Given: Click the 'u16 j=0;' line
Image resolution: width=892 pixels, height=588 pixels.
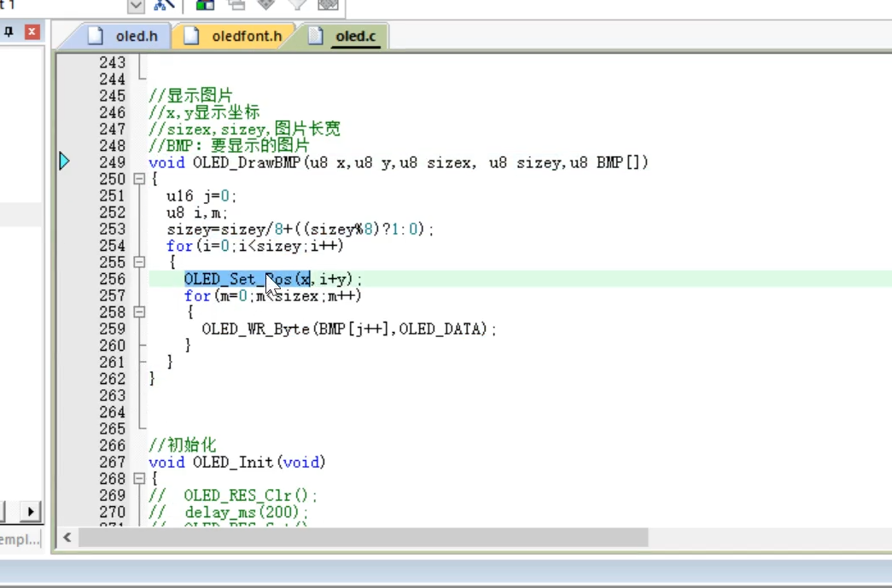Looking at the screenshot, I should click(x=201, y=196).
